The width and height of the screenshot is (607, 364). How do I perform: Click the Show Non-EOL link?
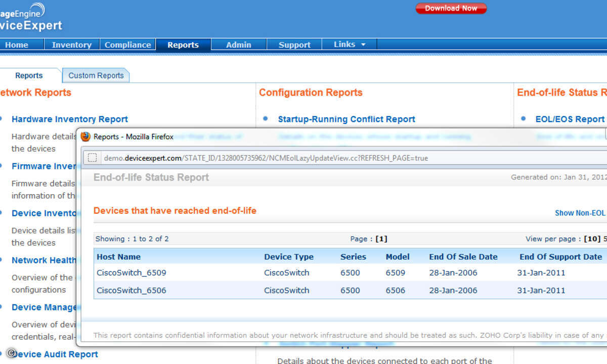(x=580, y=213)
